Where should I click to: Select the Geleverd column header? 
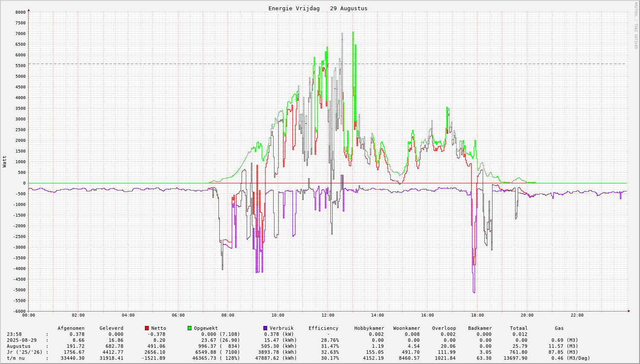111,328
